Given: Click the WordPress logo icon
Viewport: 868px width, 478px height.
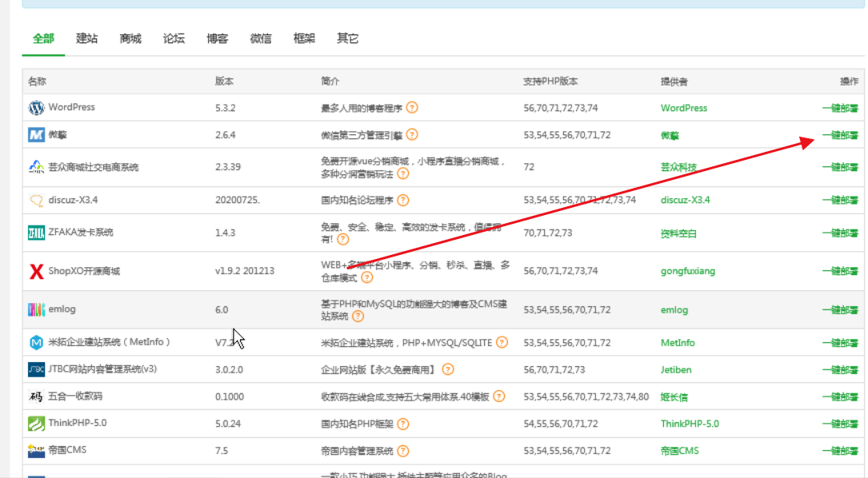Looking at the screenshot, I should pyautogui.click(x=36, y=107).
